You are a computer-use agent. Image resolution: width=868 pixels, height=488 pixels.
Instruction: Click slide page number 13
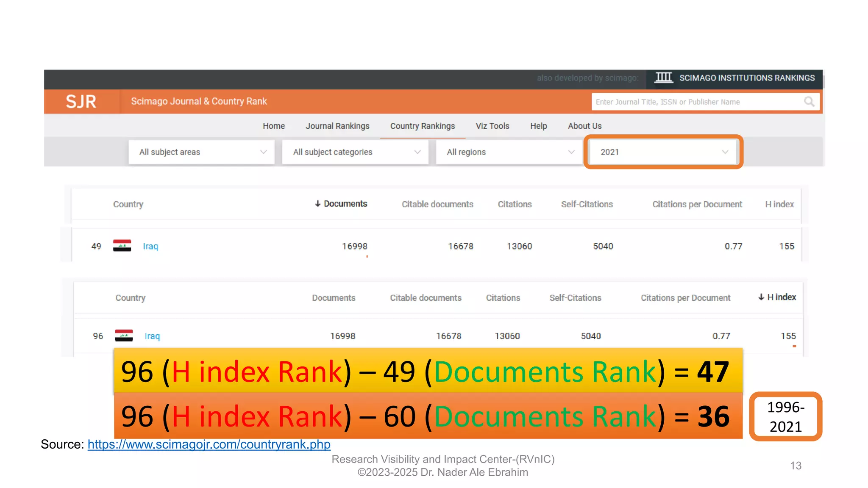point(796,466)
